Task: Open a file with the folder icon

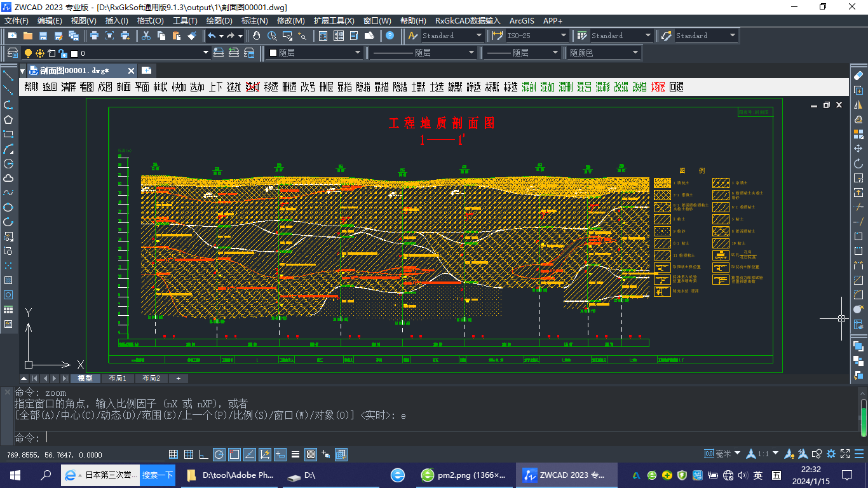Action: (28, 36)
